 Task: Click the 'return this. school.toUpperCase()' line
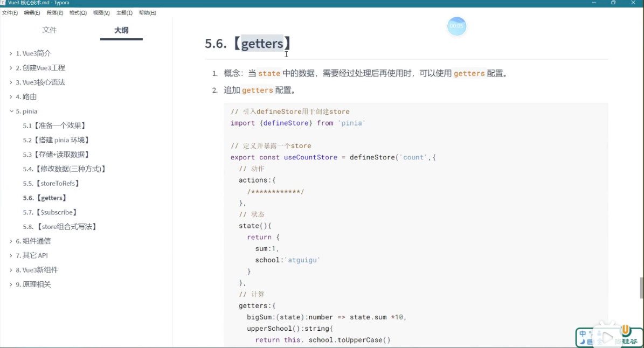pos(323,340)
